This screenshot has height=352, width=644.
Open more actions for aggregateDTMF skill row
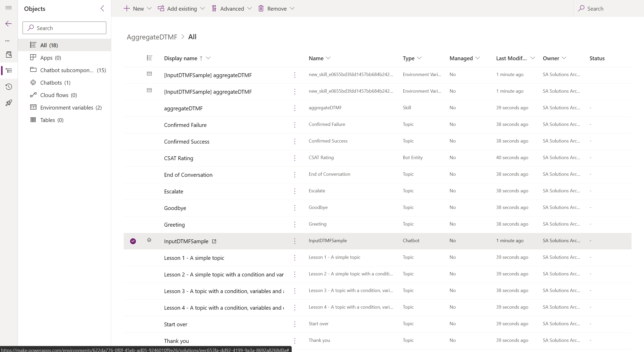[x=295, y=108]
